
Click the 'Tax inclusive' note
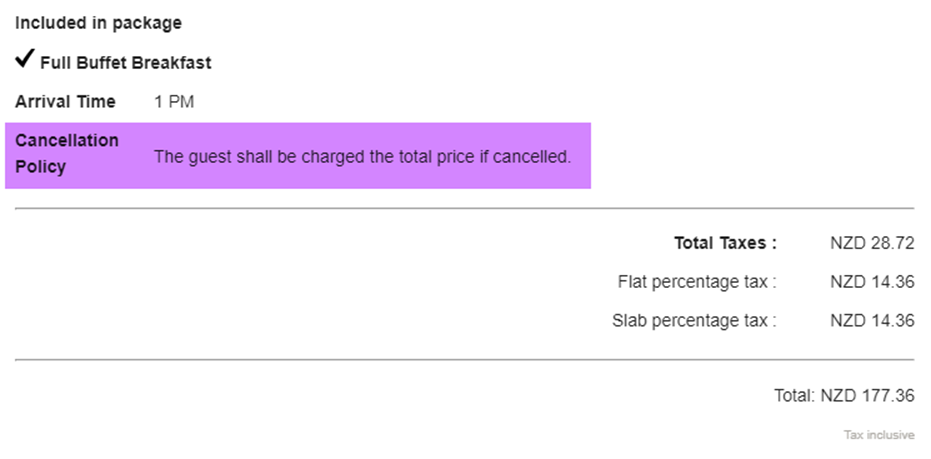click(878, 436)
